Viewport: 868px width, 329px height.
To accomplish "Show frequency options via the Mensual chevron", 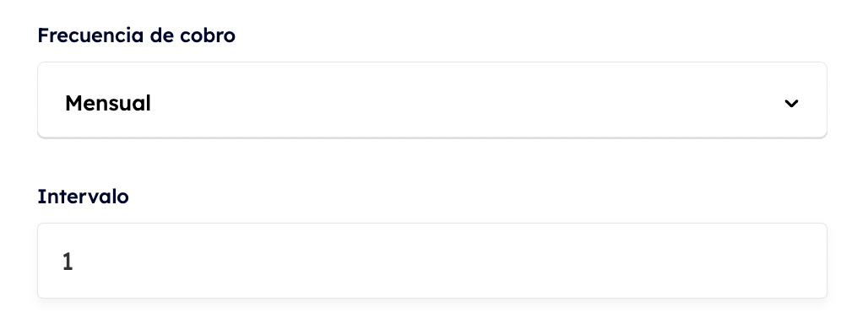I will click(792, 104).
